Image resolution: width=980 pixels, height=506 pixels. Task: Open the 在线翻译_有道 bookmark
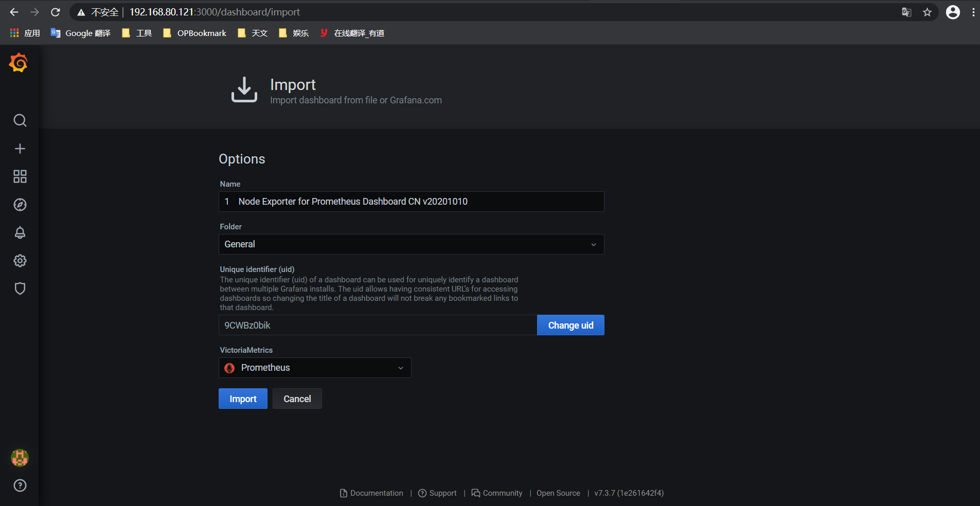coord(352,33)
